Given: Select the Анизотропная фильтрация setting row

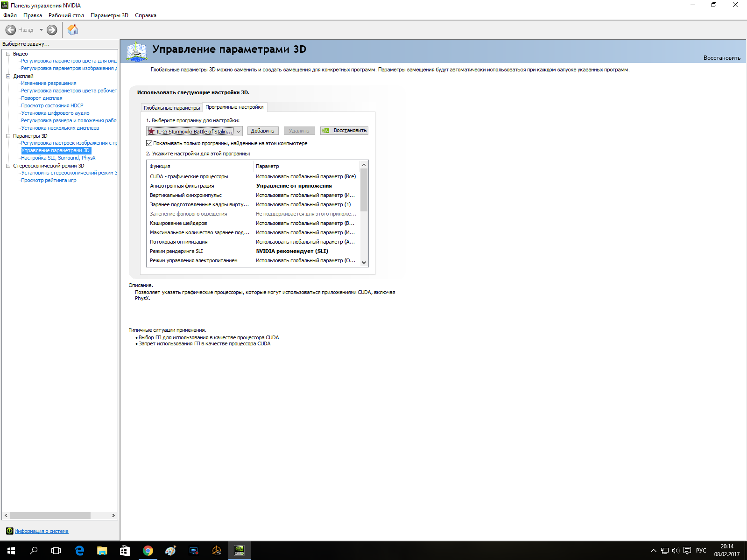Looking at the screenshot, I should [x=254, y=186].
